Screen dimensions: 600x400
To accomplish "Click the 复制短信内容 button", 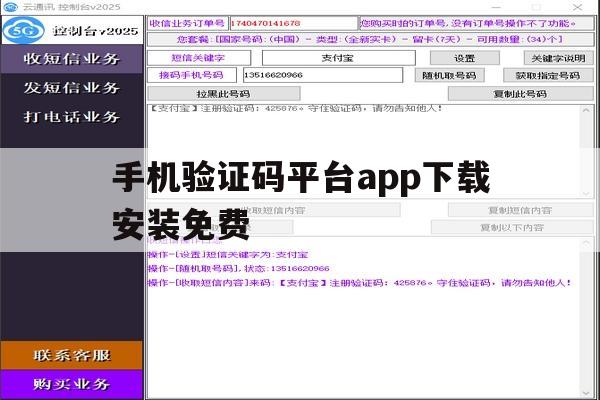I will pyautogui.click(x=520, y=210).
